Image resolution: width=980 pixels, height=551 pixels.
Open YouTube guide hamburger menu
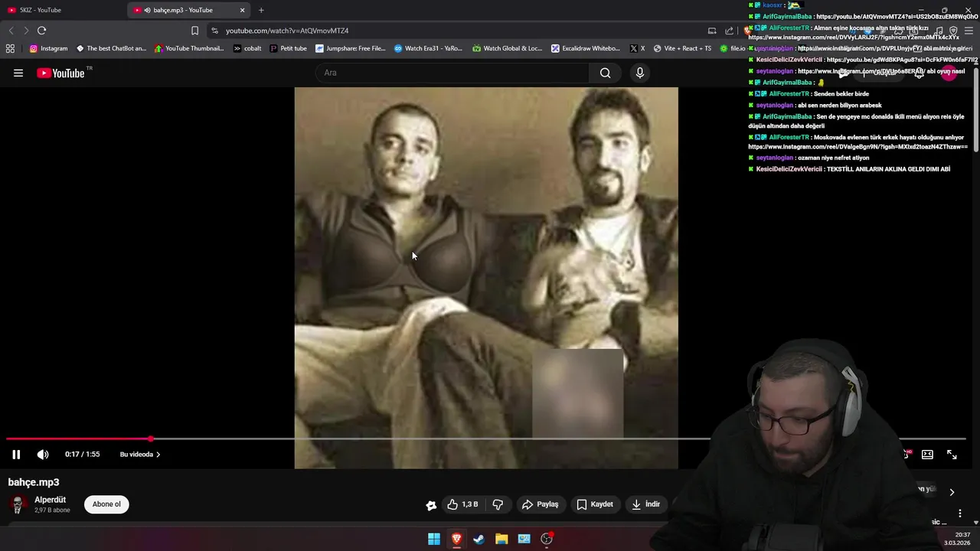[18, 73]
